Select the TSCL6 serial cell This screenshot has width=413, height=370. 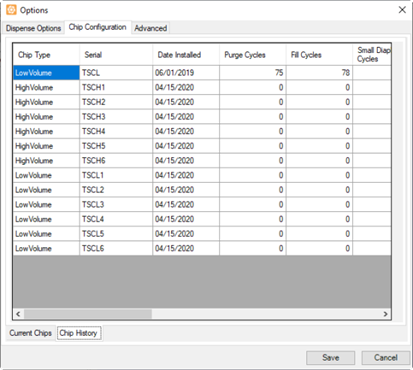116,249
